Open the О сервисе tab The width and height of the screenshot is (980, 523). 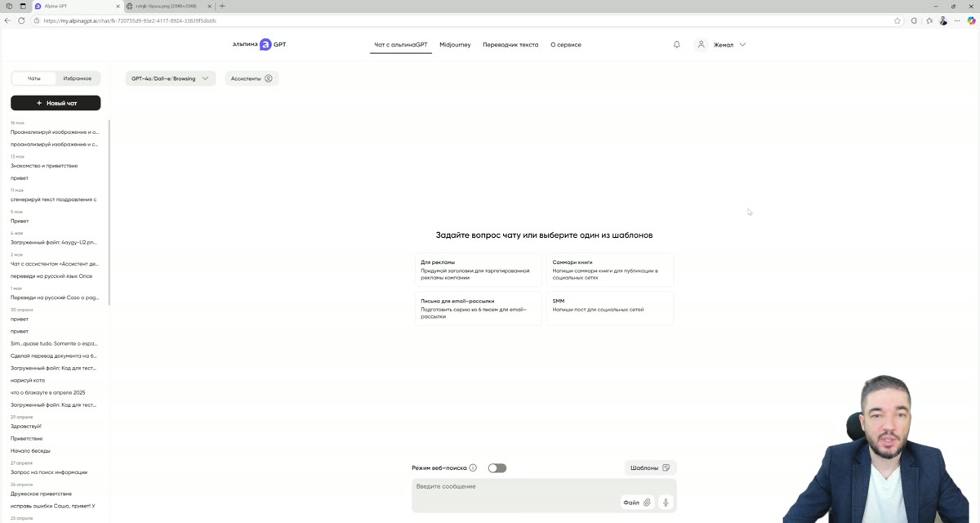566,45
